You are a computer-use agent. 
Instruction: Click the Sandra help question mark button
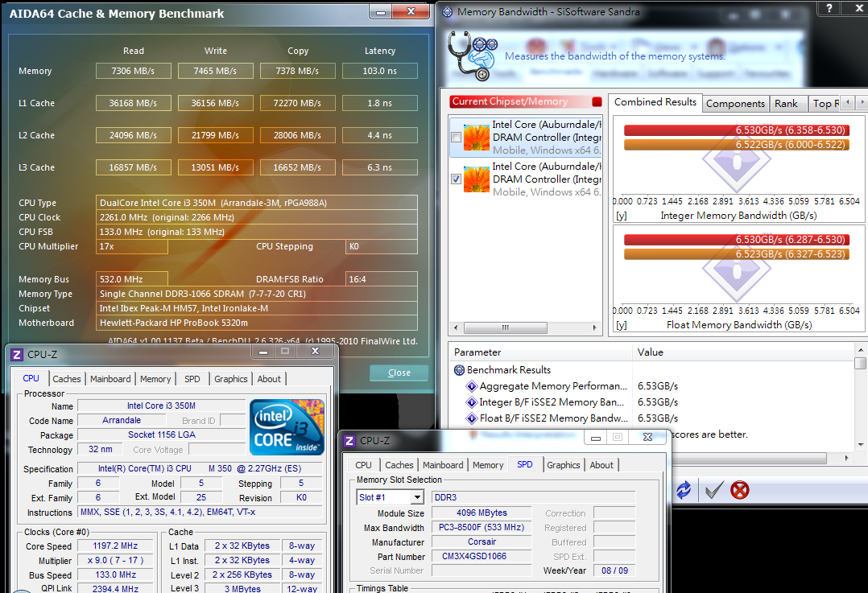coord(829,8)
